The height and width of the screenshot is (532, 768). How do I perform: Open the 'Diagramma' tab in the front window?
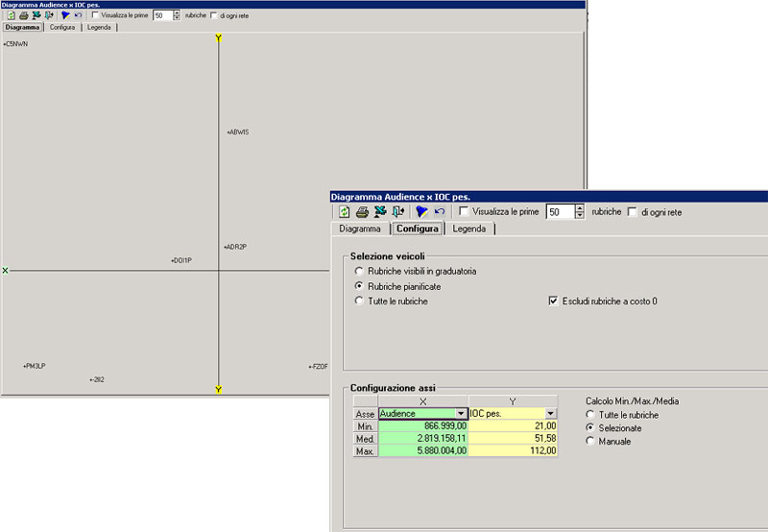[360, 230]
